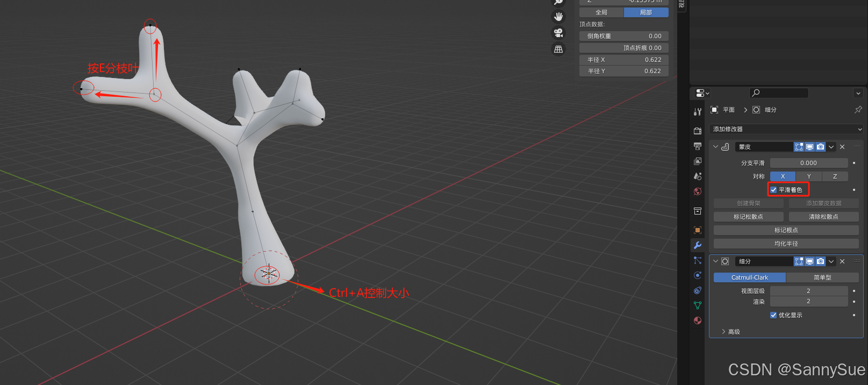The height and width of the screenshot is (385, 868).
Task: Select Catmull-Clark subdivision type
Action: pos(750,277)
